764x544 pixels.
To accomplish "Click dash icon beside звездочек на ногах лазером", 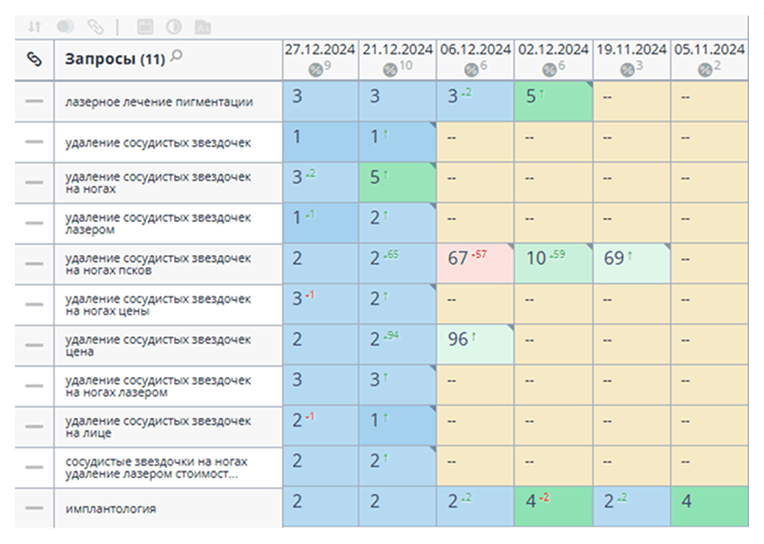I will (x=34, y=386).
